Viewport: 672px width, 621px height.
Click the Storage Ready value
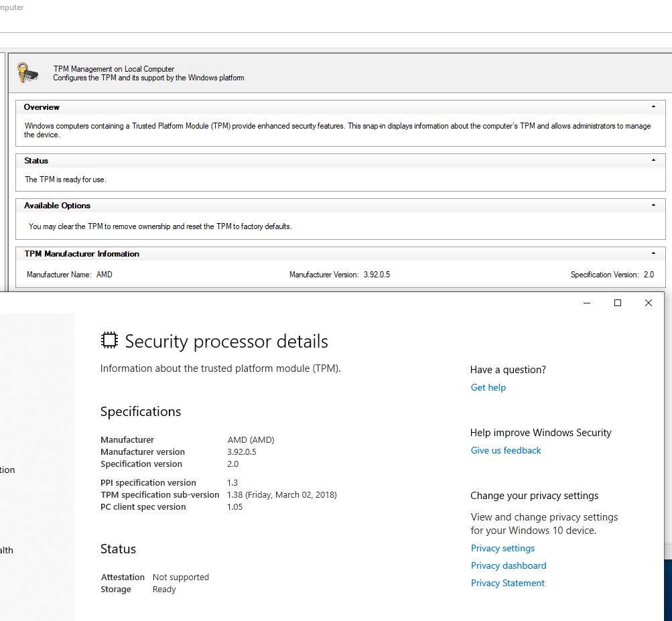[164, 590]
